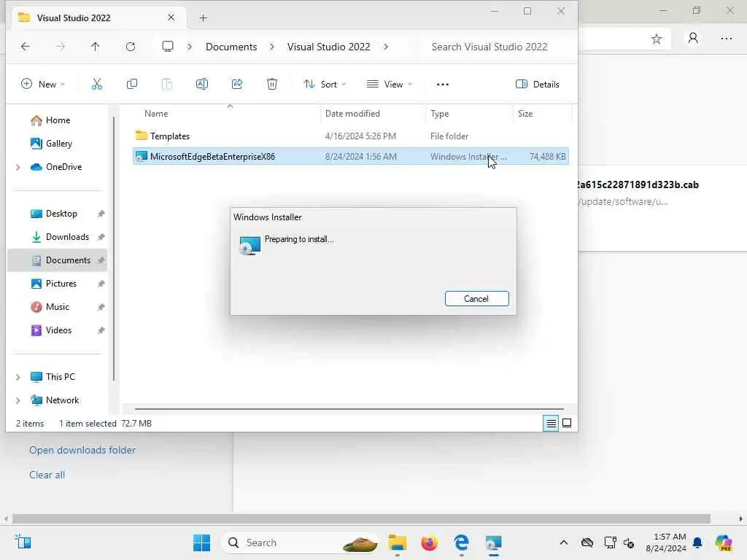This screenshot has width=747, height=560.
Task: Click the browser favorites star icon
Action: (657, 39)
